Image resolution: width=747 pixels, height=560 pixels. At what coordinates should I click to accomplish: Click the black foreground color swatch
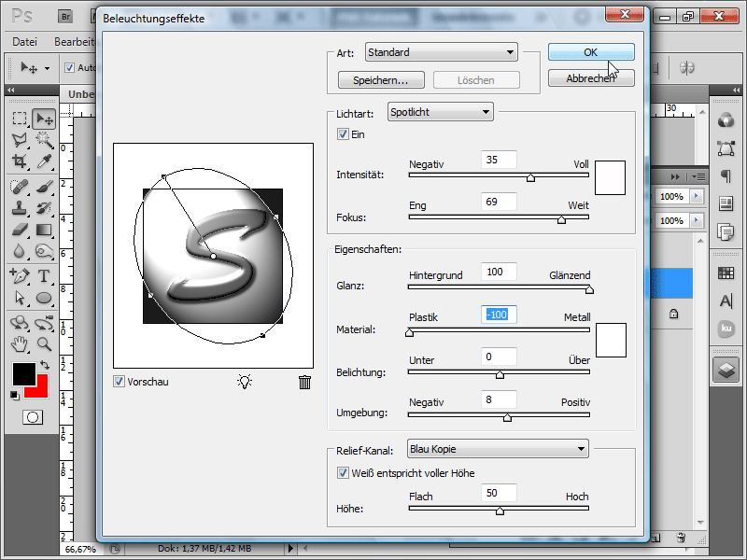coord(24,374)
